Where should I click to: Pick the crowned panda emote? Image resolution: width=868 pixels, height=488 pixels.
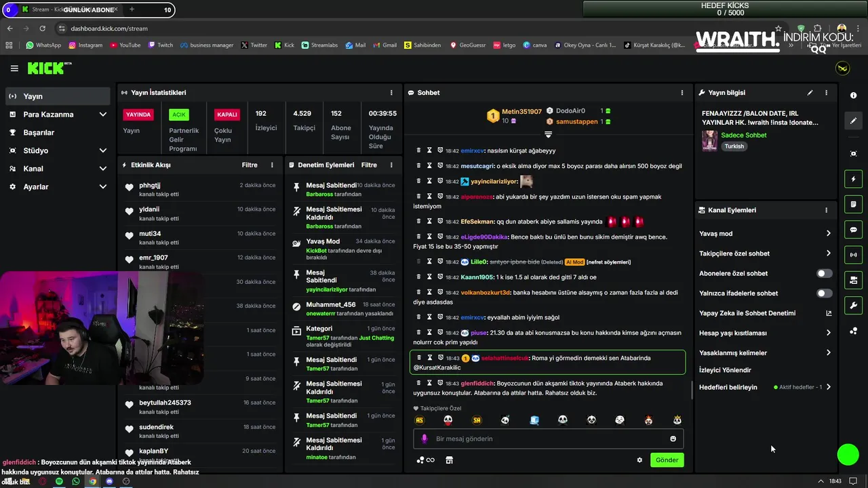[x=677, y=420]
